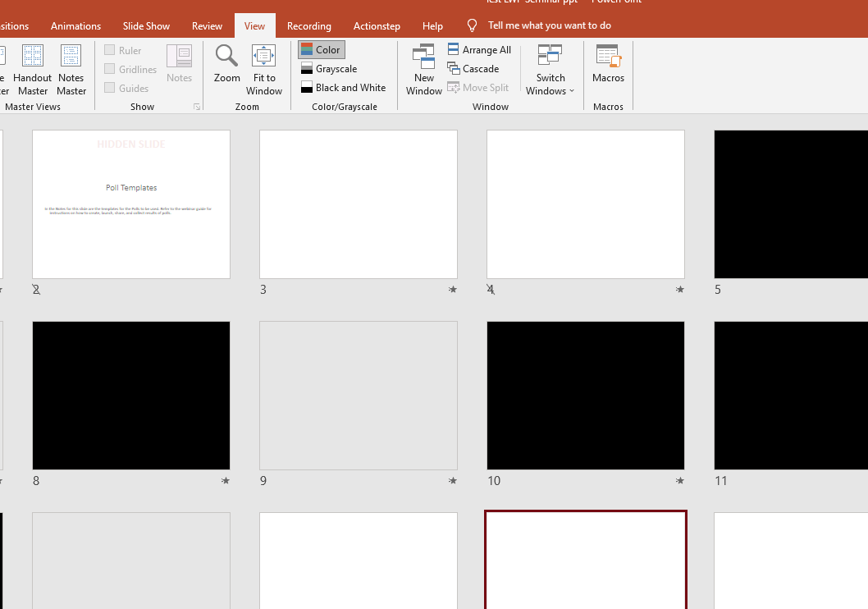Image resolution: width=868 pixels, height=609 pixels.
Task: Click the red-bordered selected slide thumbnail
Action: pyautogui.click(x=586, y=559)
